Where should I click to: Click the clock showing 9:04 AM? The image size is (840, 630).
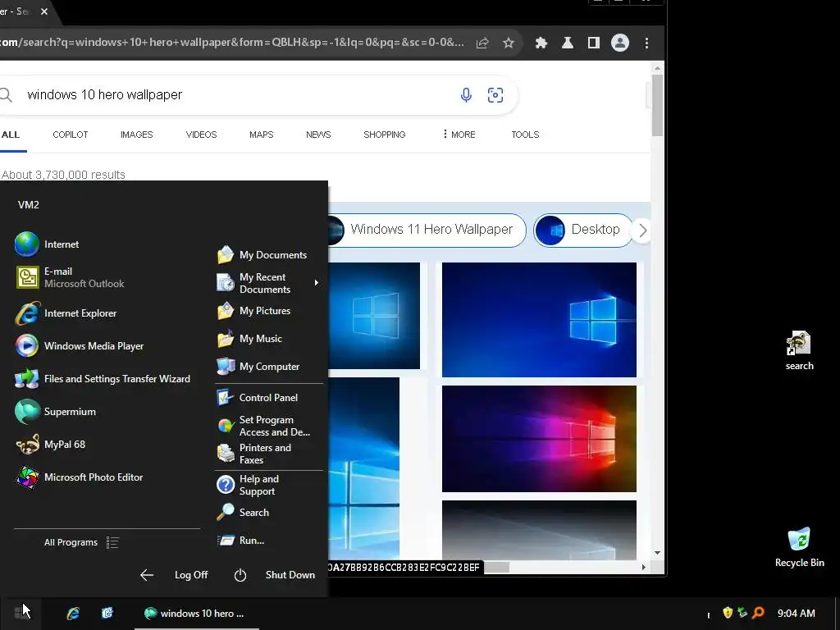point(796,613)
